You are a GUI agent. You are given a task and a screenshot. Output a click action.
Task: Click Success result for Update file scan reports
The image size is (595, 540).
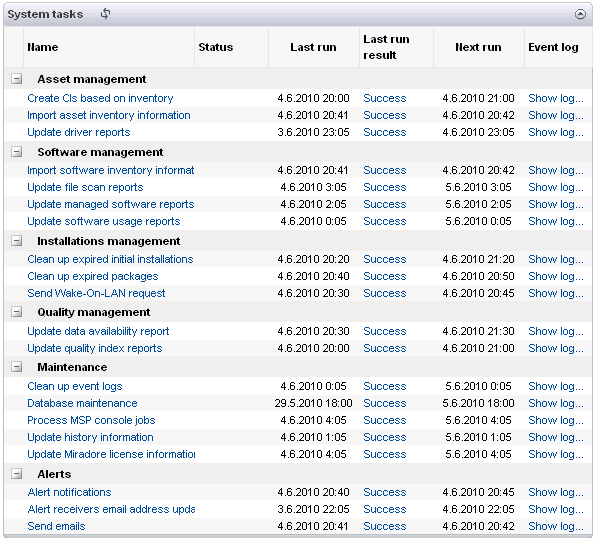click(x=384, y=187)
